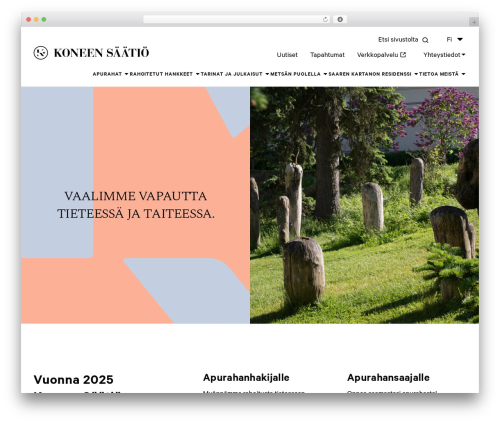
Task: Open the APURAHAT menu item
Action: [x=107, y=74]
